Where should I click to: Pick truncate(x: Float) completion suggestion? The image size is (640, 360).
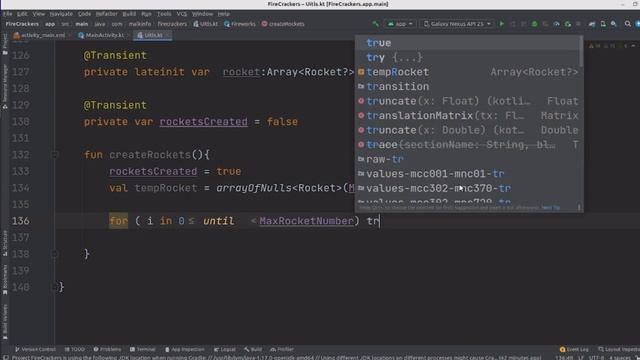pos(467,101)
